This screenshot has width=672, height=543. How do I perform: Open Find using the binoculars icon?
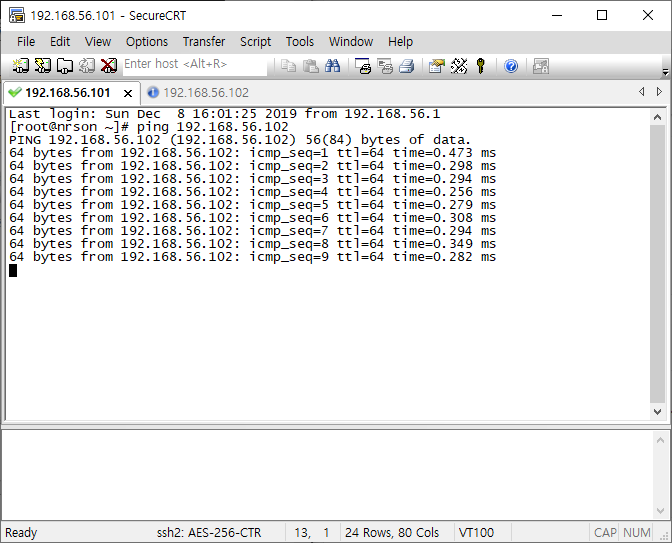[333, 66]
